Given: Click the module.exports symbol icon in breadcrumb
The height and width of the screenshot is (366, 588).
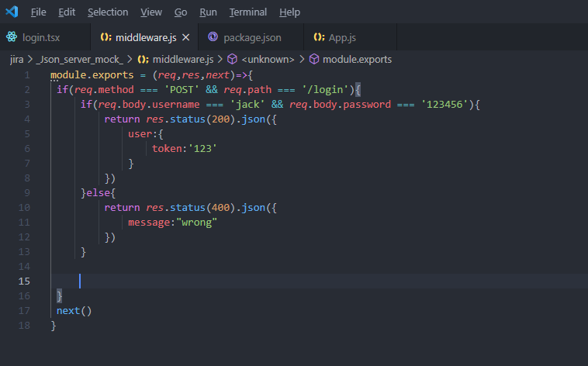Looking at the screenshot, I should point(314,59).
